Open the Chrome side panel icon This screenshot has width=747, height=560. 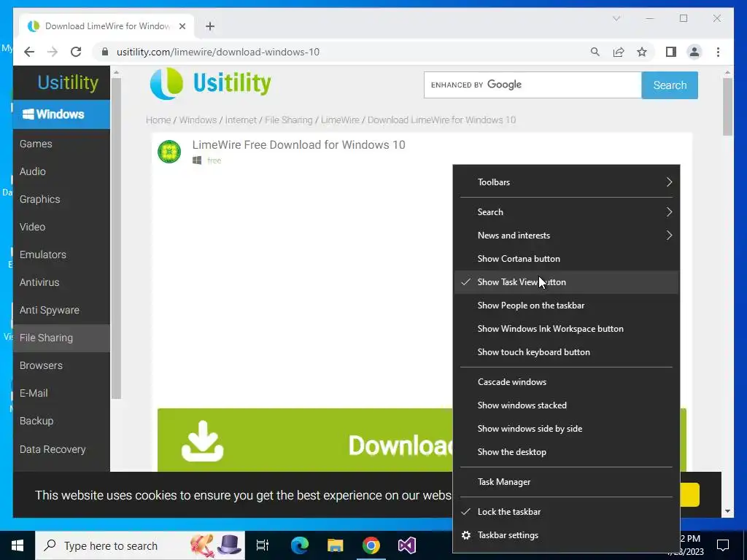[x=671, y=52]
